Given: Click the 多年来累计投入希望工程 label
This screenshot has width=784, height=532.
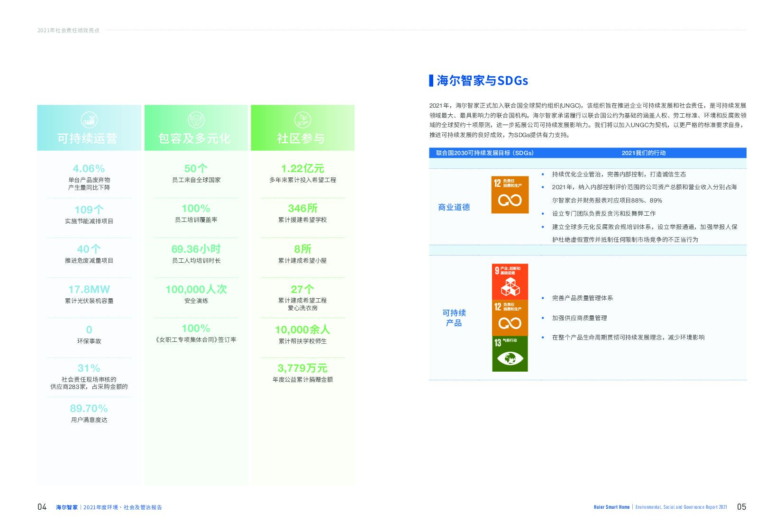Looking at the screenshot, I should [302, 180].
